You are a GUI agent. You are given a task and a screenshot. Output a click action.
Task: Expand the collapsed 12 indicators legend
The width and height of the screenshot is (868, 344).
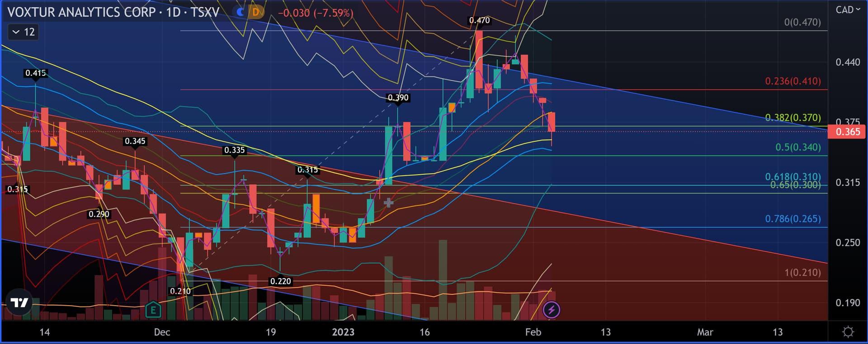[24, 32]
